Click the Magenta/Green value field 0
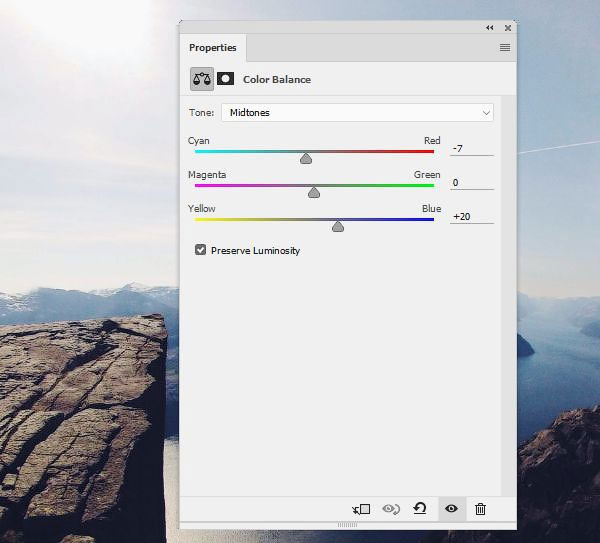The width and height of the screenshot is (600, 543). 472,183
